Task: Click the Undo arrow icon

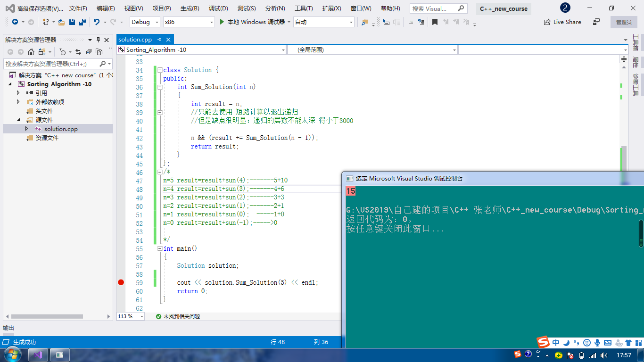Action: (96, 22)
